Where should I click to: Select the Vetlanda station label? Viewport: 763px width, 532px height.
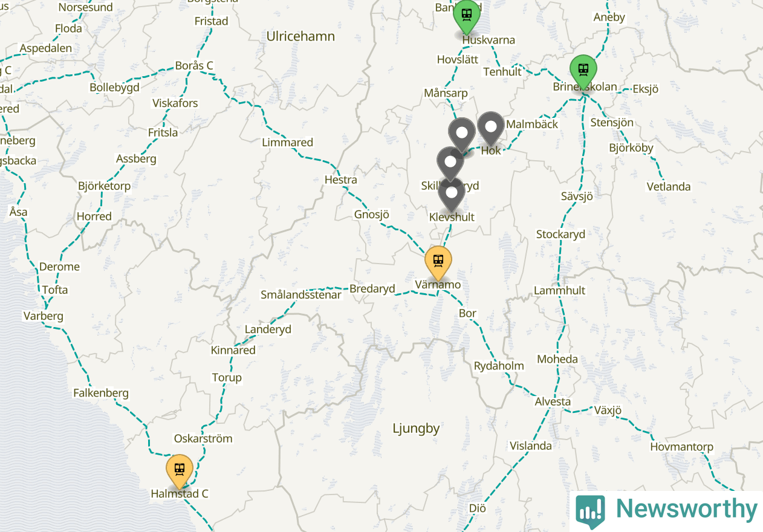coord(669,186)
